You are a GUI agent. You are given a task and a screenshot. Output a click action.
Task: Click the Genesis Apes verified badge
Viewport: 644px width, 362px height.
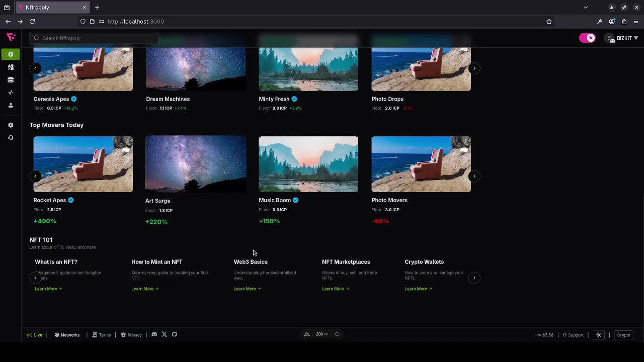pos(74,99)
